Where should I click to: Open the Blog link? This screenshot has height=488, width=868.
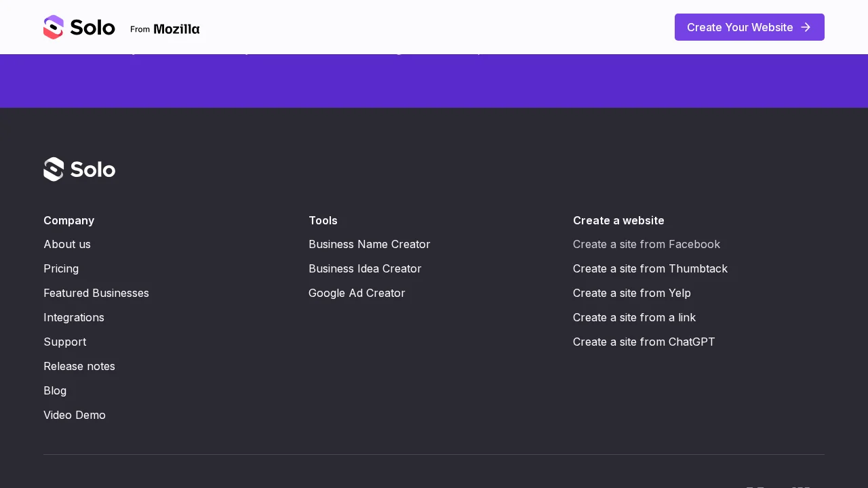coord(55,390)
